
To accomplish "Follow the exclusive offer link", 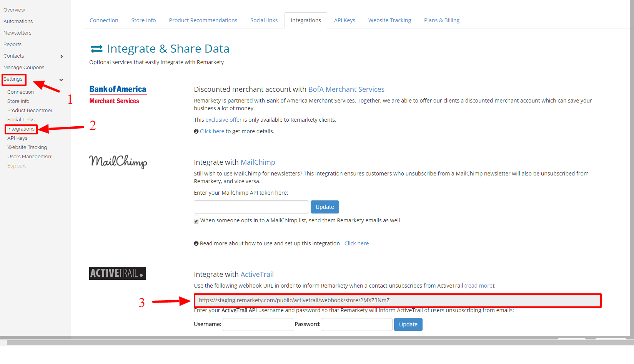I will tap(223, 120).
